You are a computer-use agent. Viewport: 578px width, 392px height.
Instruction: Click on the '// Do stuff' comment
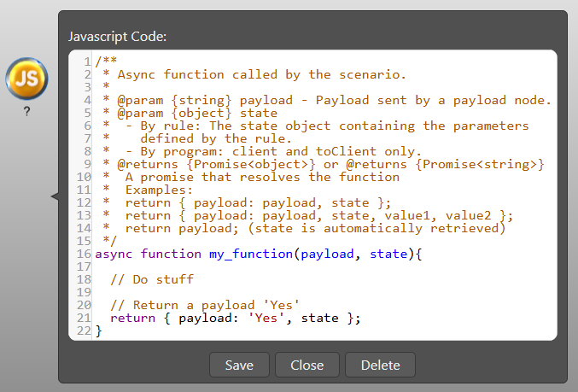click(x=152, y=279)
